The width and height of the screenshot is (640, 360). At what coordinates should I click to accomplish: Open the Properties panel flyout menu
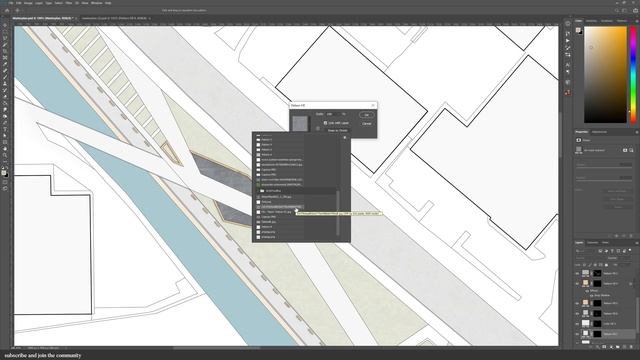[636, 132]
